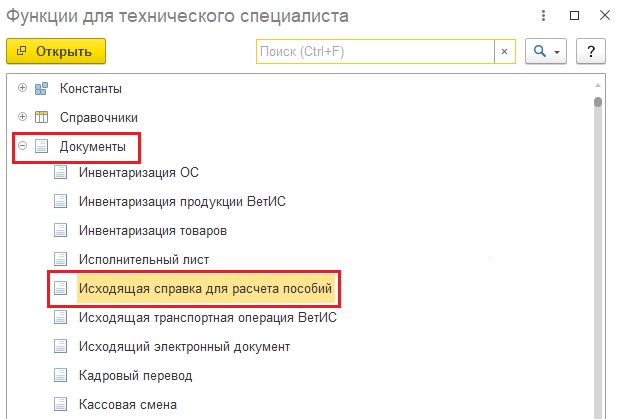This screenshot has height=419, width=621.
Task: Clear the search field with the X
Action: point(505,51)
